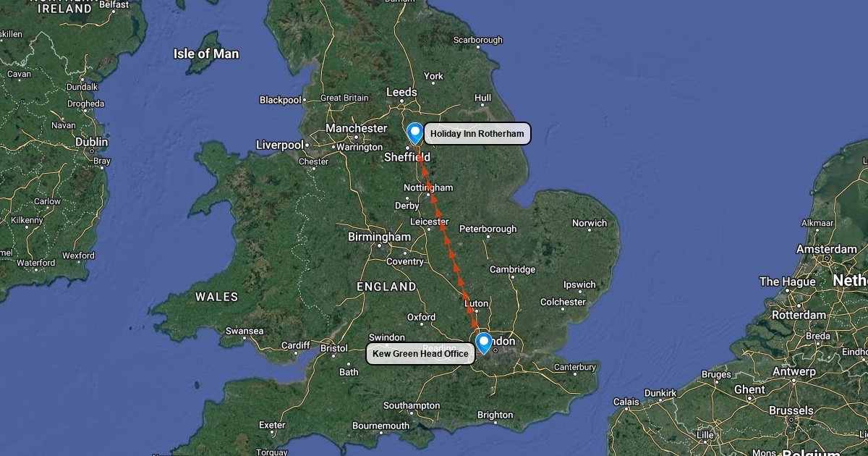Click the Brussels city label
868x456 pixels.
(791, 410)
